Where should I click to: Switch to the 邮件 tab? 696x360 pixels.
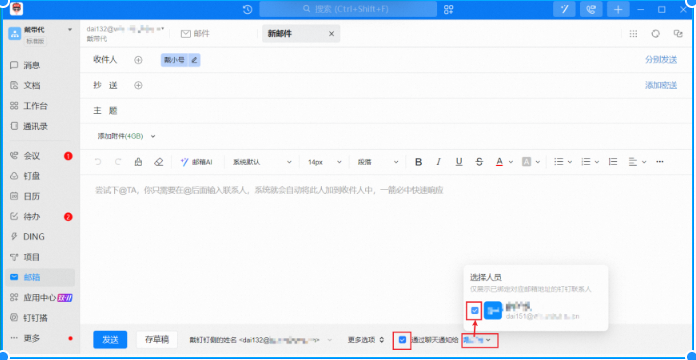tap(195, 34)
